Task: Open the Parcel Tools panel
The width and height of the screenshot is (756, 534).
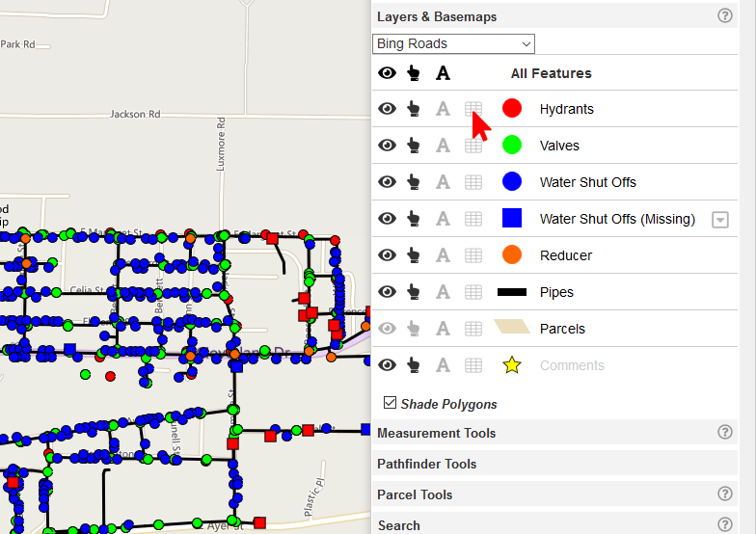Action: [415, 494]
